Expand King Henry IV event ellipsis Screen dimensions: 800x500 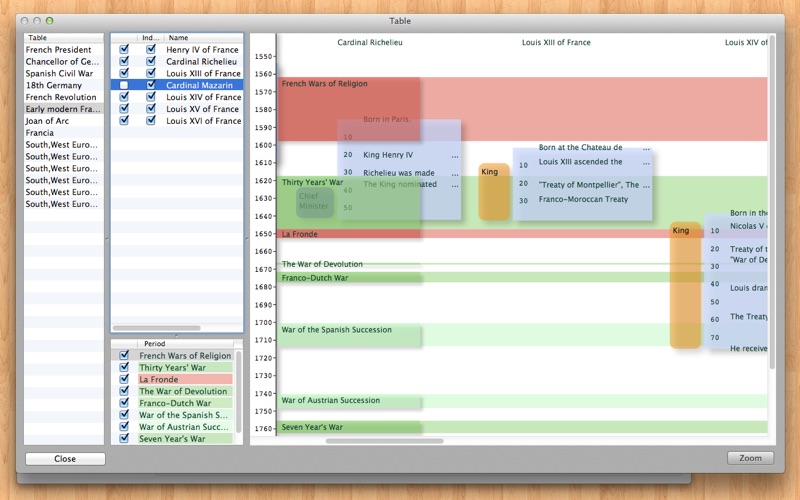(455, 156)
